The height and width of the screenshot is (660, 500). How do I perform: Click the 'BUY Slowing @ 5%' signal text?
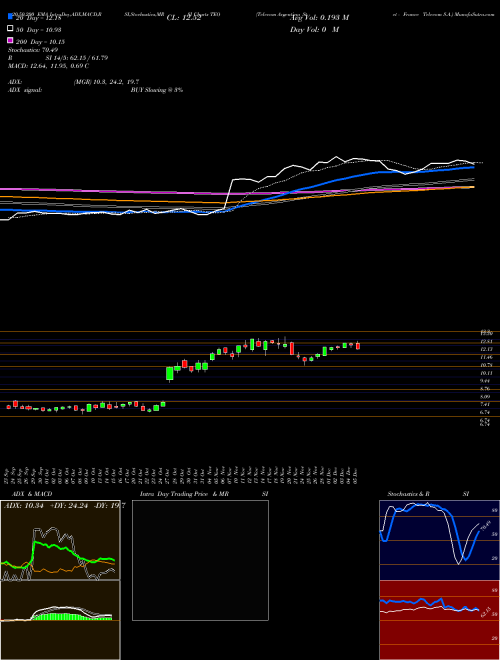pyautogui.click(x=157, y=90)
